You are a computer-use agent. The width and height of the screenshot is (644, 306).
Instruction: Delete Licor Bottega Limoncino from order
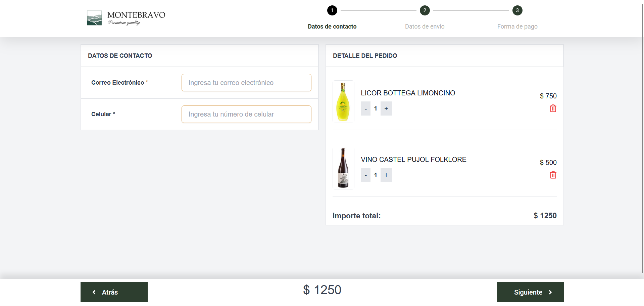point(553,108)
